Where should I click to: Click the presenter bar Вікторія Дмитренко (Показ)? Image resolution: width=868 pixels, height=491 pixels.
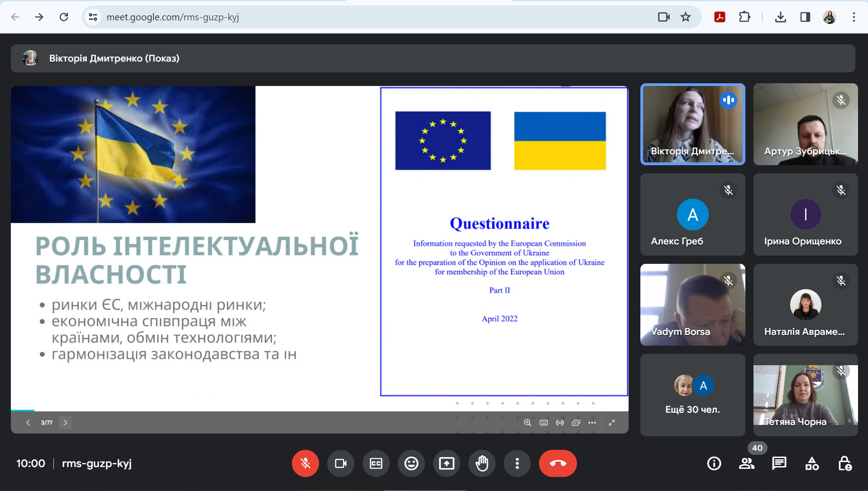pyautogui.click(x=433, y=58)
